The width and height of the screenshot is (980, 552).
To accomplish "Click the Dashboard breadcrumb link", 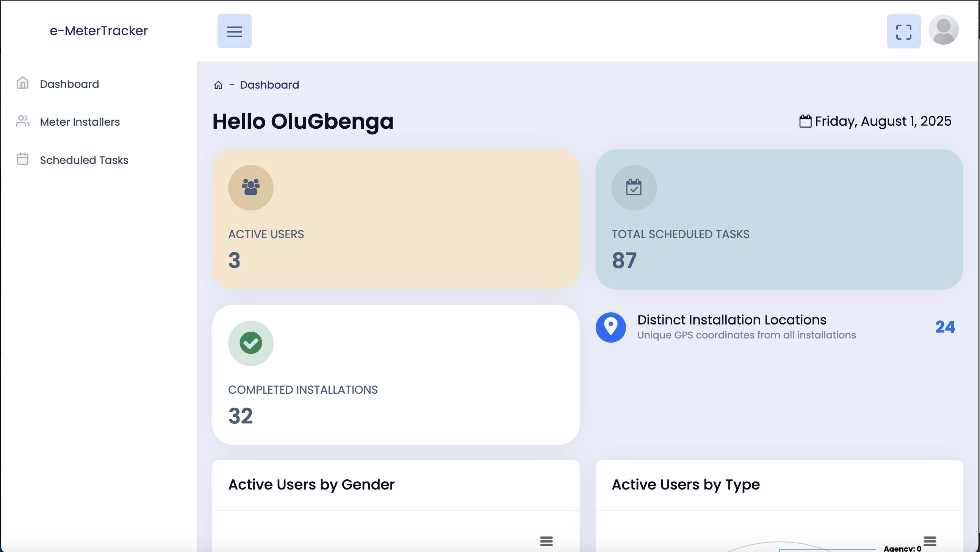I will click(x=269, y=85).
